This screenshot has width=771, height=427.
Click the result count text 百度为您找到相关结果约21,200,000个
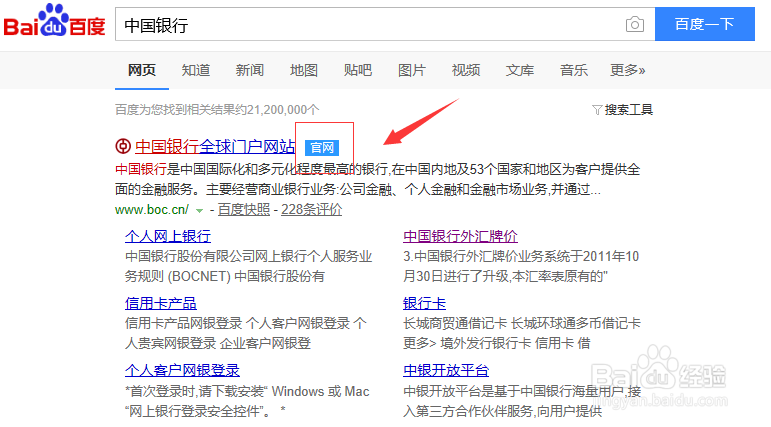(x=217, y=110)
